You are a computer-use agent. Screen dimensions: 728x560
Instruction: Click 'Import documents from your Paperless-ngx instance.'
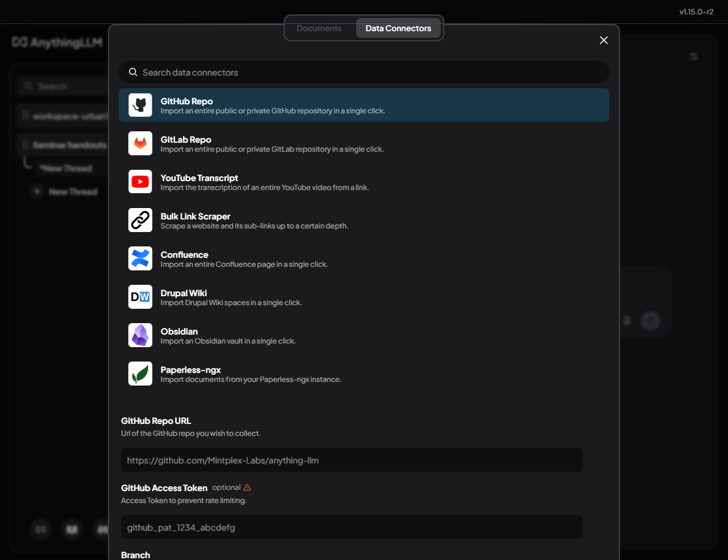coord(251,380)
